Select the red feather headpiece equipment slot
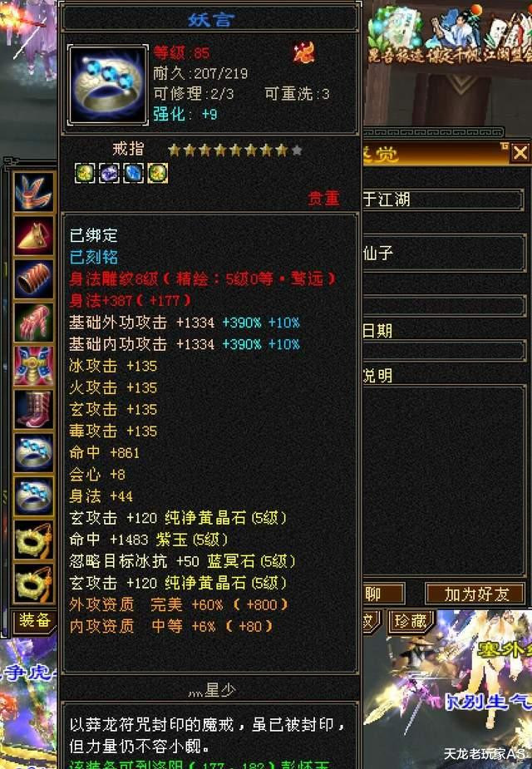Screen dimensions: 532x769 (33, 192)
